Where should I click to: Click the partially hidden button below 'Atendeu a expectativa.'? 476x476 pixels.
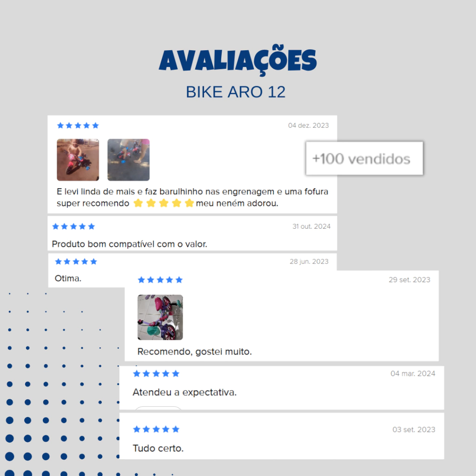[158, 408]
